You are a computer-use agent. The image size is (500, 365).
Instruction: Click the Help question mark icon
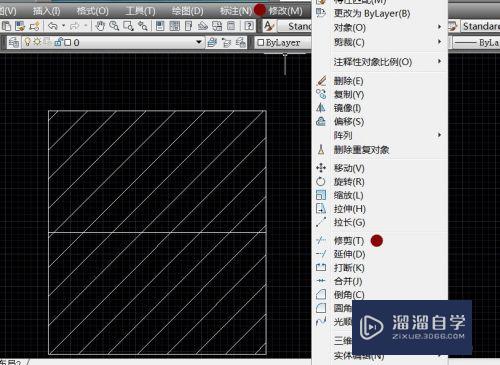[249, 26]
